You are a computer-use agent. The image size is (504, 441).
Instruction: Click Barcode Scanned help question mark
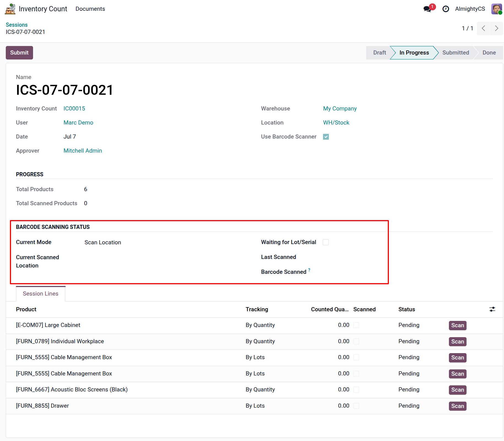point(309,270)
